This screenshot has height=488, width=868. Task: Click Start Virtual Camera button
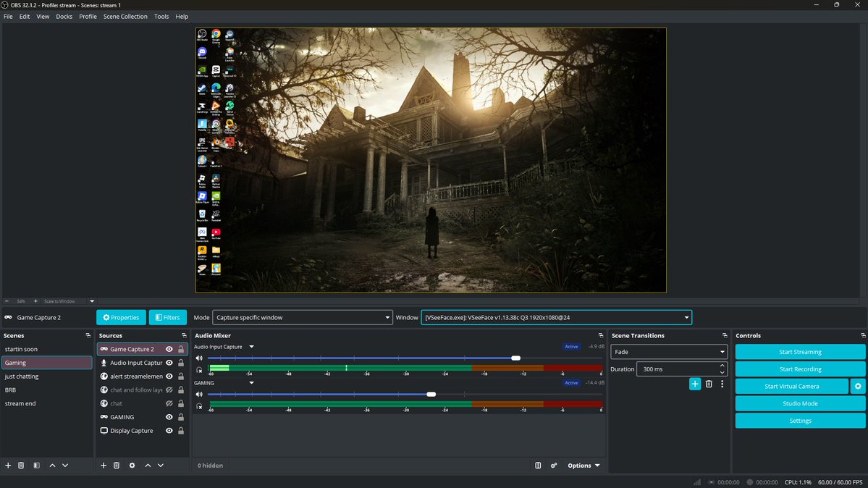coord(791,386)
